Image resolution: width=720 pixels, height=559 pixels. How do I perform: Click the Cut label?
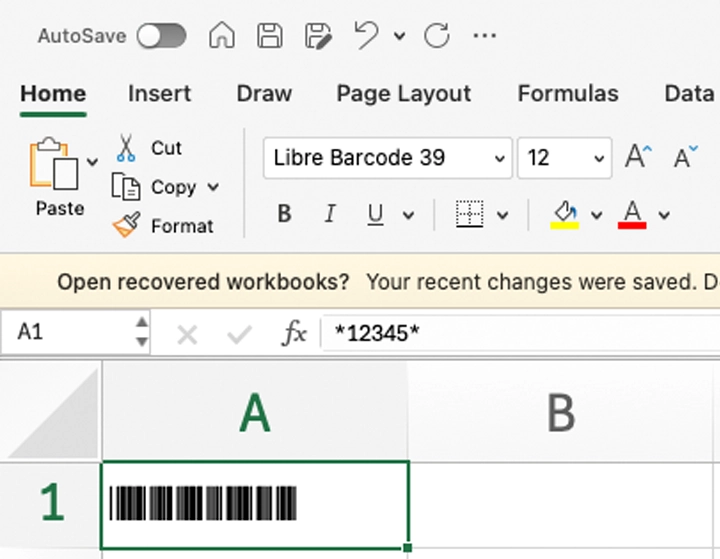166,148
